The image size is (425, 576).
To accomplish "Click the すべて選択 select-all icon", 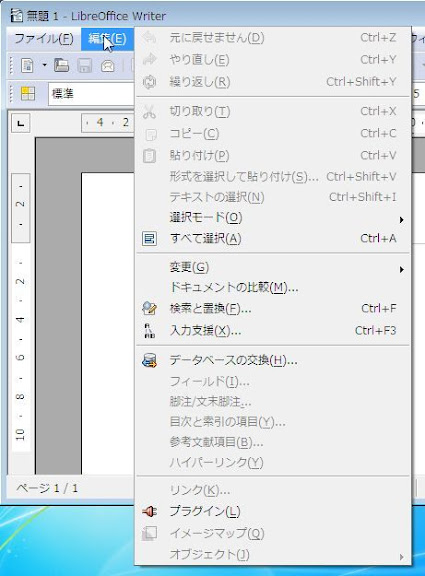I will [149, 238].
